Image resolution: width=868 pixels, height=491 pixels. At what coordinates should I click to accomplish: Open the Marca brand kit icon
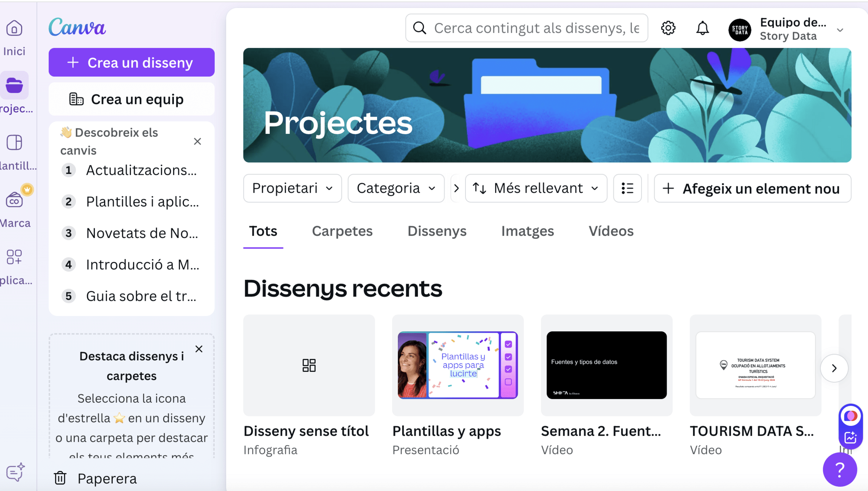14,200
